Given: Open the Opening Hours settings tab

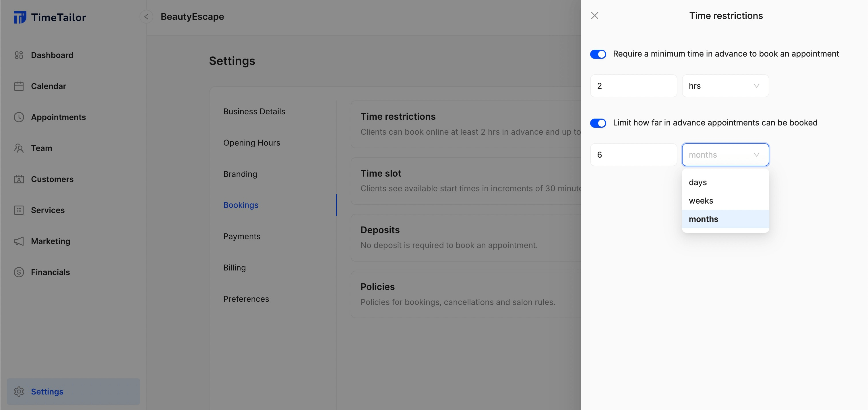Looking at the screenshot, I should point(251,143).
